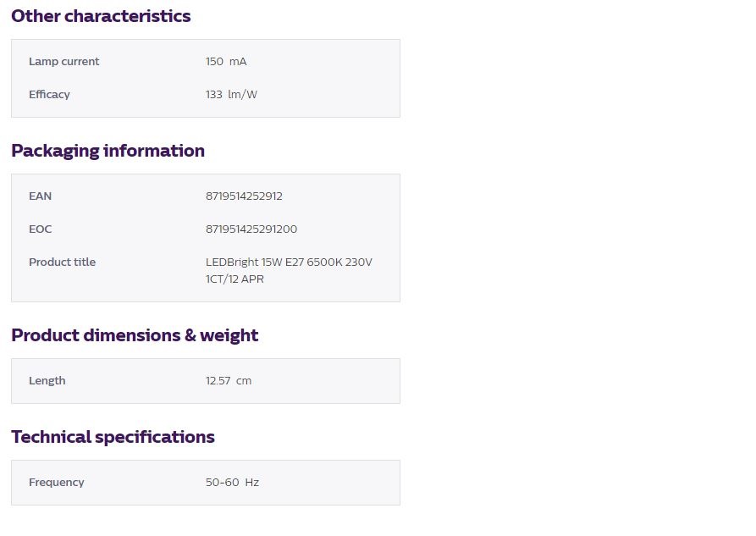Click the Technical specifications heading
Image resolution: width=756 pixels, height=536 pixels.
pyautogui.click(x=113, y=437)
